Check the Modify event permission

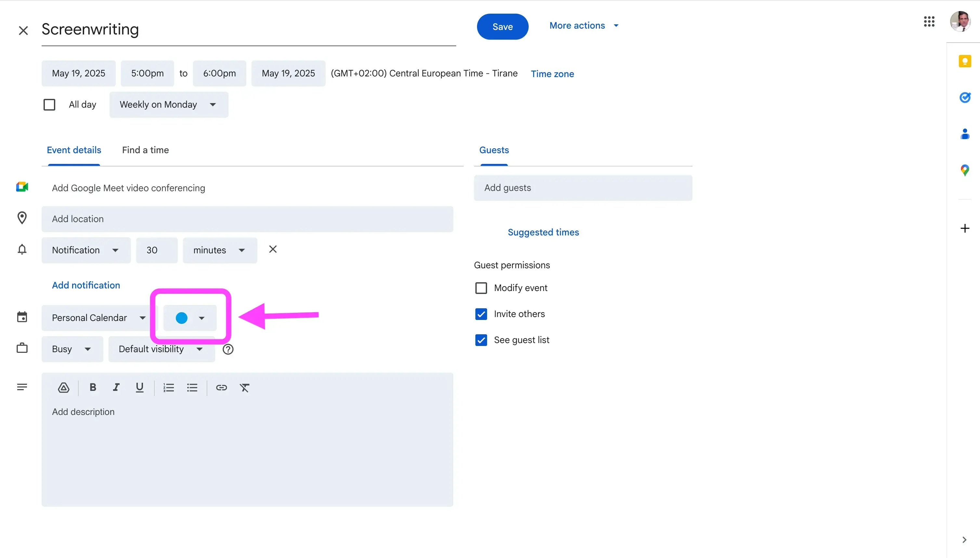(481, 288)
